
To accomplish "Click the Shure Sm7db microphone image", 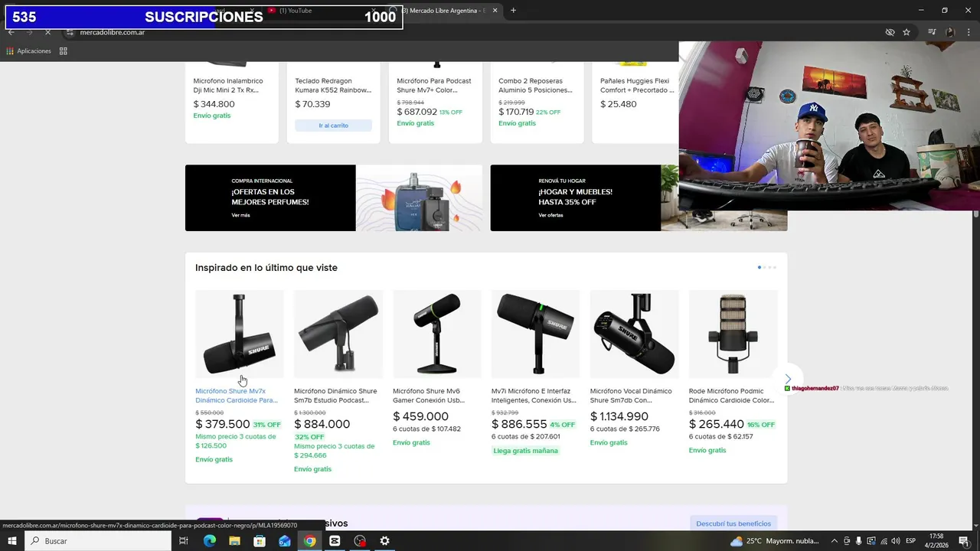I will coord(635,334).
